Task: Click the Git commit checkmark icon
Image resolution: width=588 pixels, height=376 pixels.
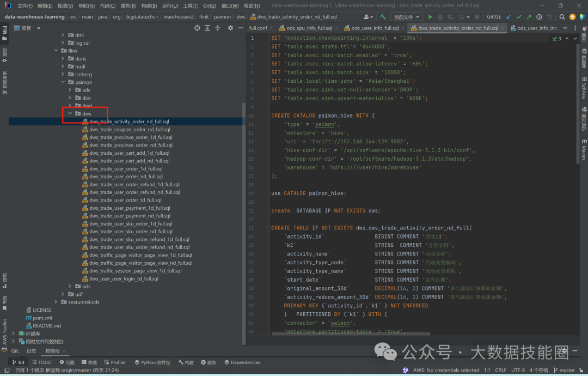Action: pos(518,17)
